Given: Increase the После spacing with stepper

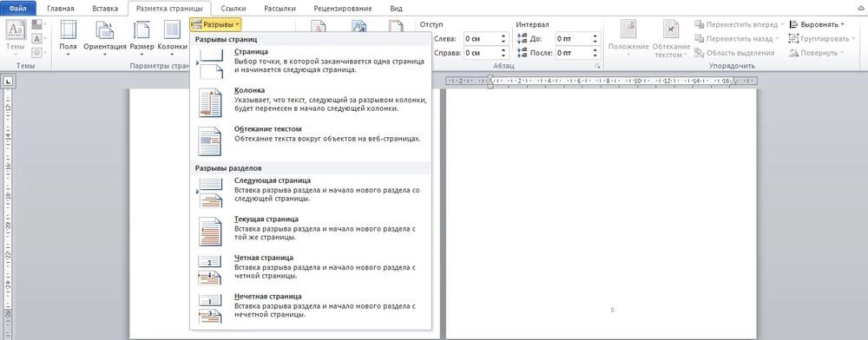Looking at the screenshot, I should pyautogui.click(x=595, y=50).
